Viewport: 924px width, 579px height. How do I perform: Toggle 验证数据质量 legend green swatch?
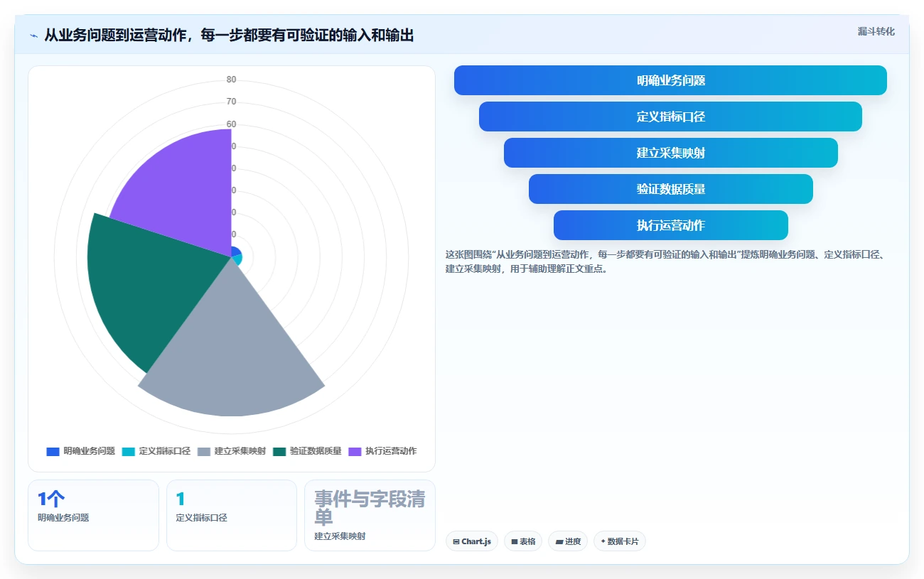[x=279, y=451]
